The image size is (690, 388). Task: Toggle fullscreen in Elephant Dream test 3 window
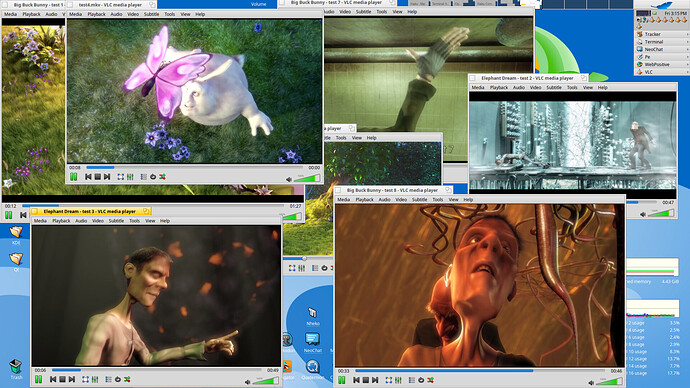click(85, 379)
